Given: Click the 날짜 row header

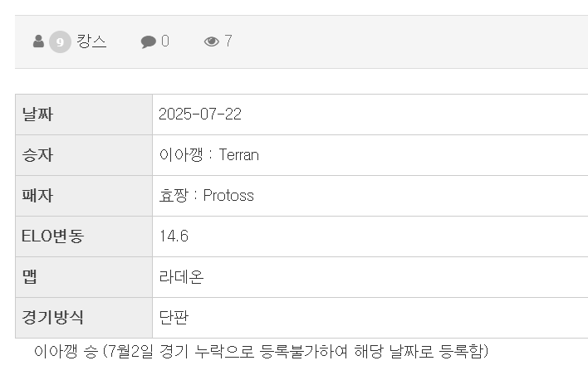Looking at the screenshot, I should [x=84, y=115].
